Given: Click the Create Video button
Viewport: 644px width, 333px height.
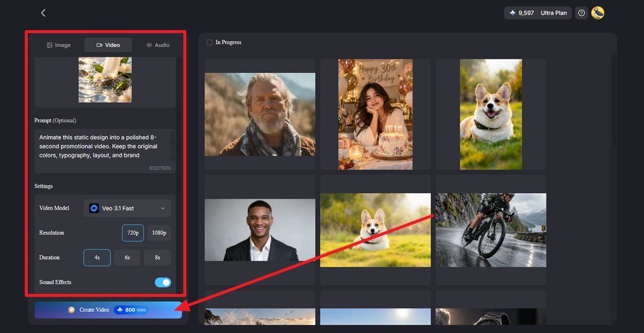Looking at the screenshot, I should pyautogui.click(x=108, y=310).
